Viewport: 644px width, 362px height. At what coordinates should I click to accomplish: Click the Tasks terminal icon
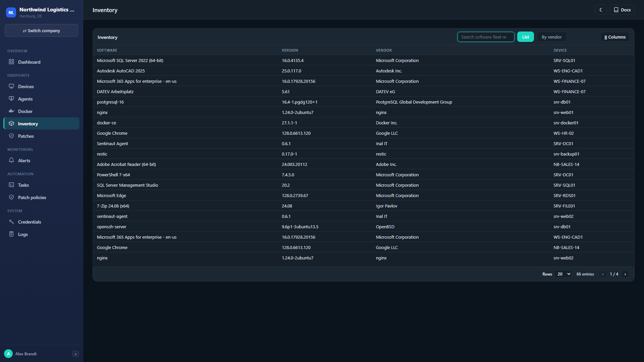click(x=11, y=185)
